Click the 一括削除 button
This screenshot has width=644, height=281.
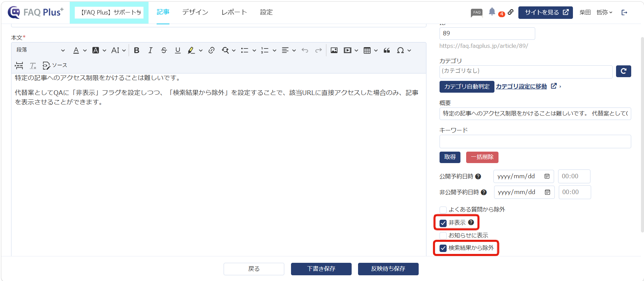pos(482,157)
